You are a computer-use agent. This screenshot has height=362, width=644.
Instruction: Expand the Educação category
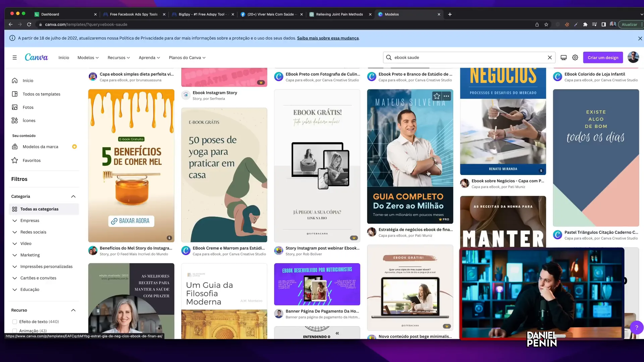point(15,290)
